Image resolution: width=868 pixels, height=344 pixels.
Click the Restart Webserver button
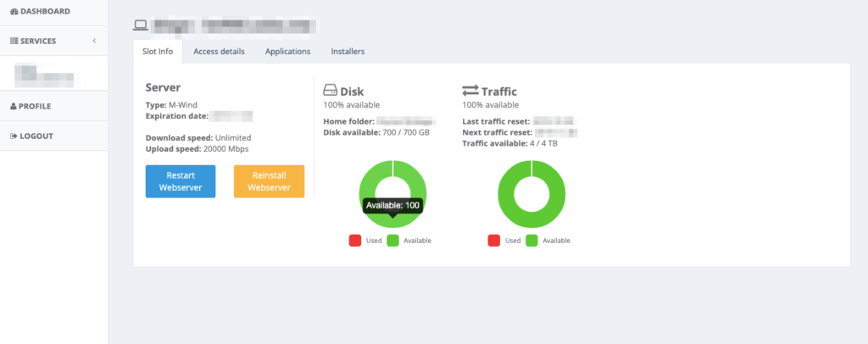coord(181,181)
